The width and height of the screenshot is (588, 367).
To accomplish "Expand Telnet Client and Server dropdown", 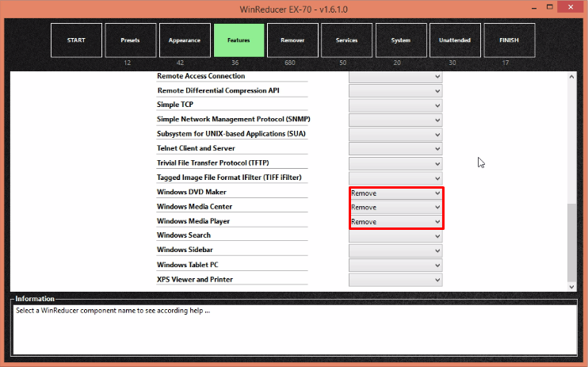I will 395,149.
